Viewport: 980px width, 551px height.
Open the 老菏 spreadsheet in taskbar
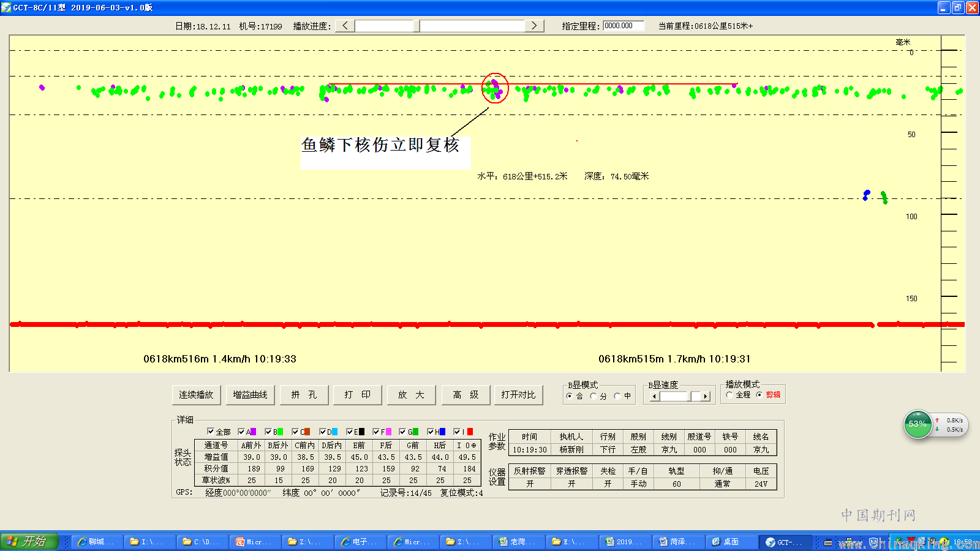(518, 542)
